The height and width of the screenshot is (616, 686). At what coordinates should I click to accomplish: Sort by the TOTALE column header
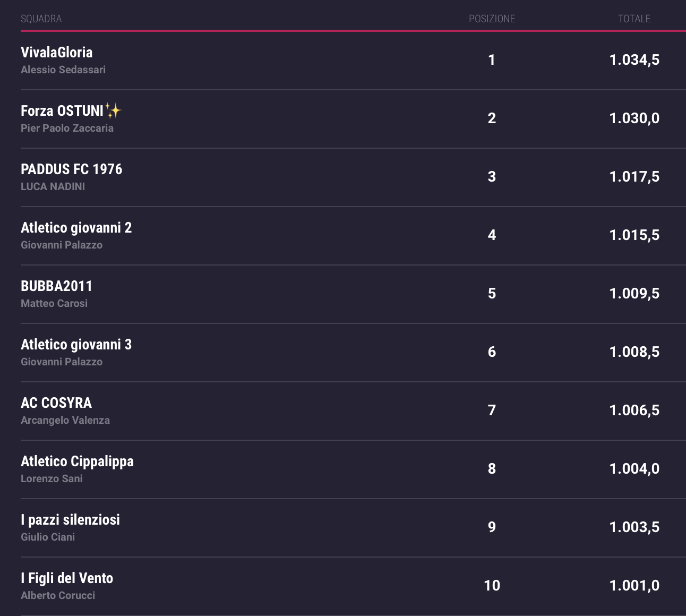tap(634, 19)
